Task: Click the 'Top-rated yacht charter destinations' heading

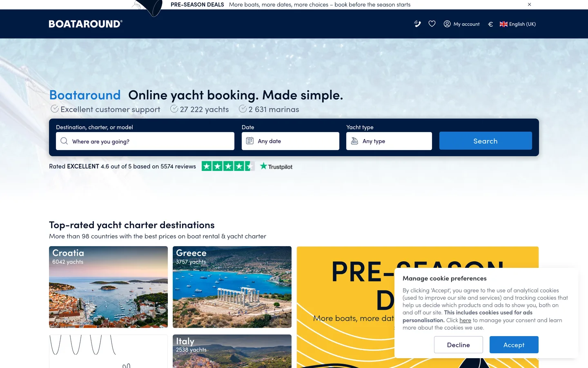Action: point(132,225)
